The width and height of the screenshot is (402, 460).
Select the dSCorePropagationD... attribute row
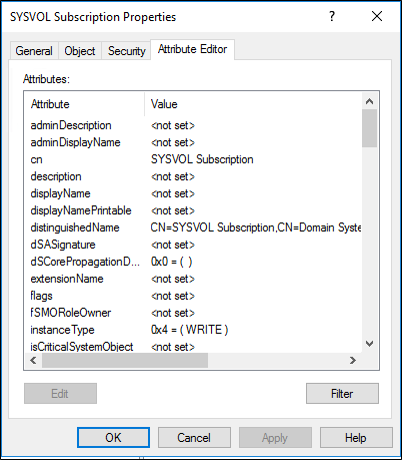click(194, 262)
